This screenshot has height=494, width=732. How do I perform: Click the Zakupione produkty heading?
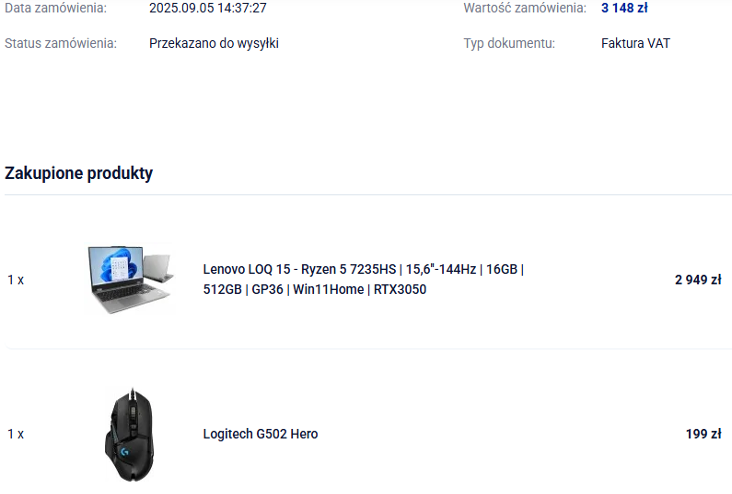point(78,173)
